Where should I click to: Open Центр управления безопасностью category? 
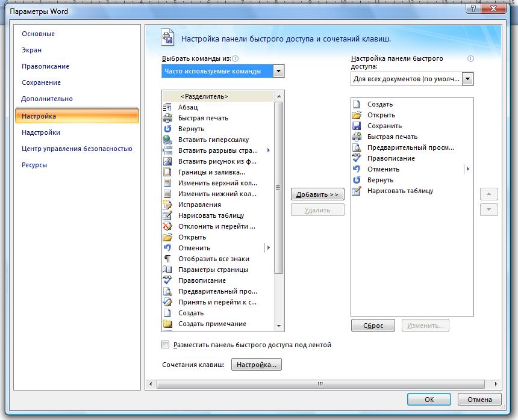[x=77, y=149]
